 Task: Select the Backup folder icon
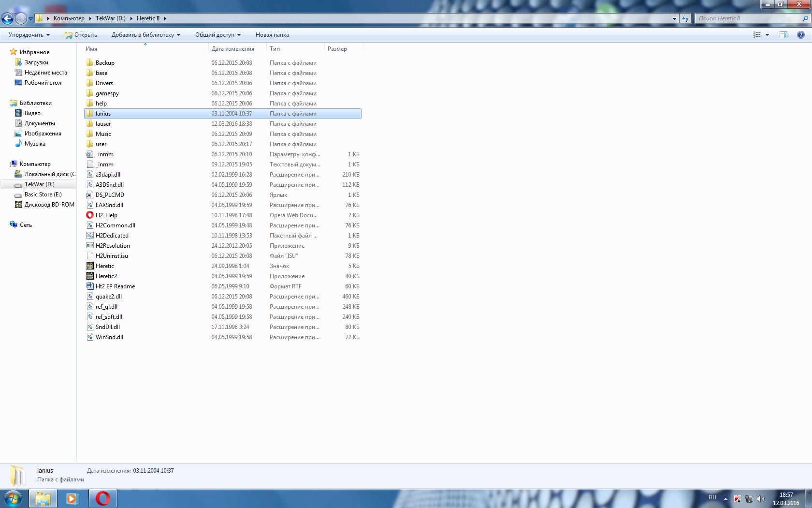tap(90, 63)
